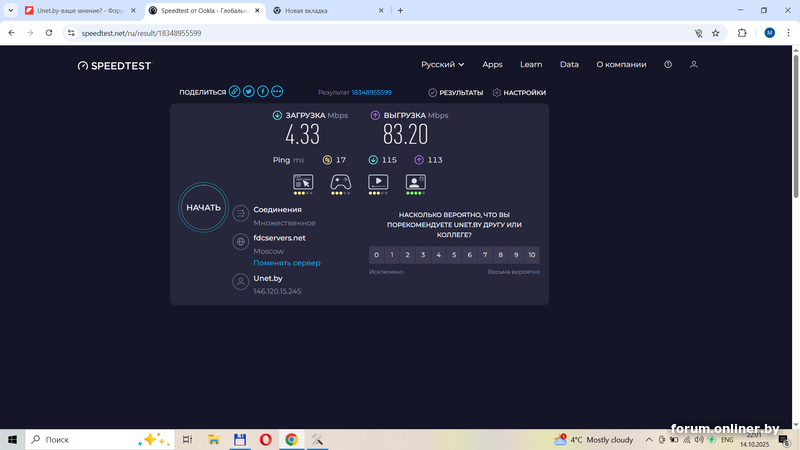Rate recommendation score 2
The height and width of the screenshot is (450, 800).
coord(407,255)
